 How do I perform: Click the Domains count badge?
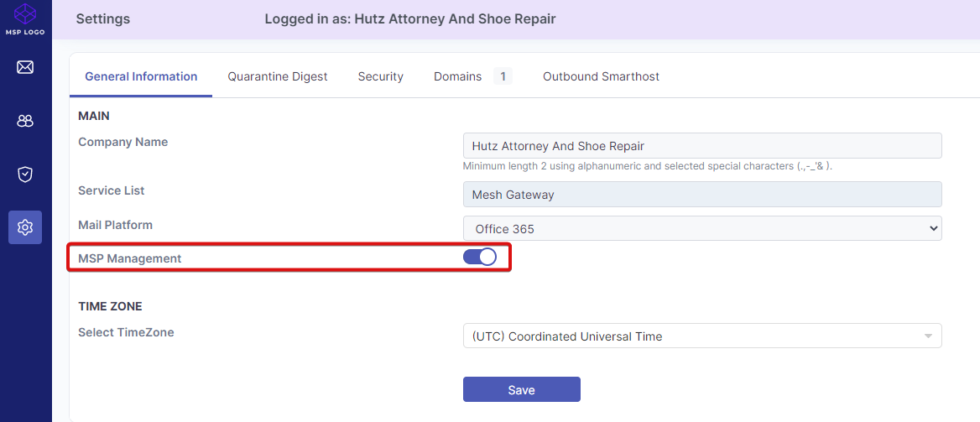click(503, 76)
